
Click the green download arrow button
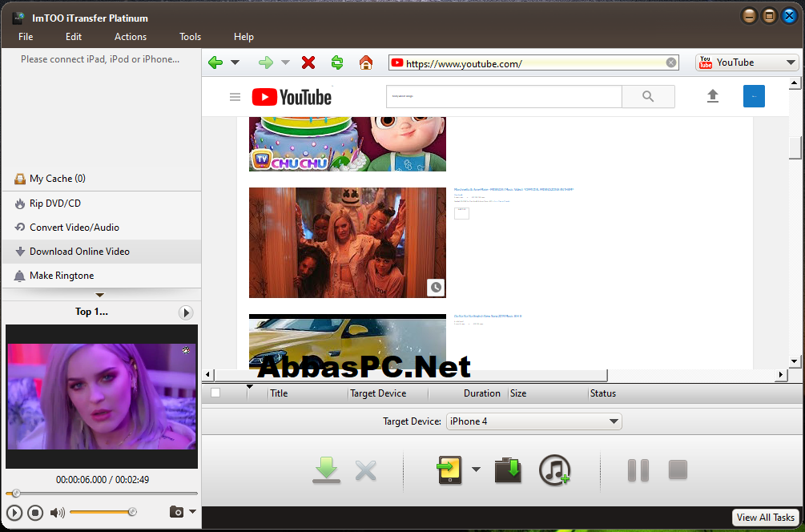click(x=327, y=470)
